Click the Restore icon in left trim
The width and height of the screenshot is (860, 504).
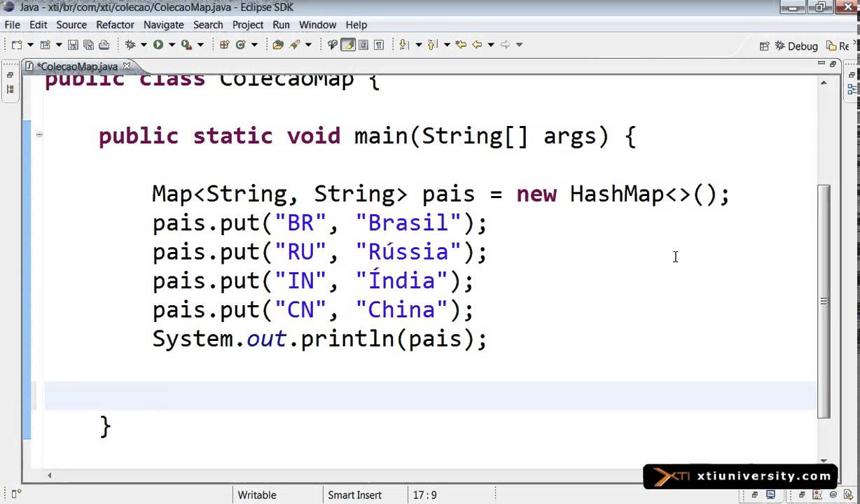[x=10, y=75]
